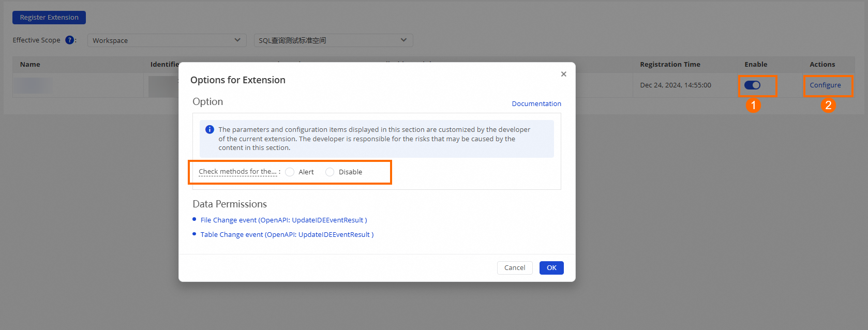Image resolution: width=868 pixels, height=330 pixels.
Task: Click Cancel in the Options dialog
Action: tap(515, 268)
